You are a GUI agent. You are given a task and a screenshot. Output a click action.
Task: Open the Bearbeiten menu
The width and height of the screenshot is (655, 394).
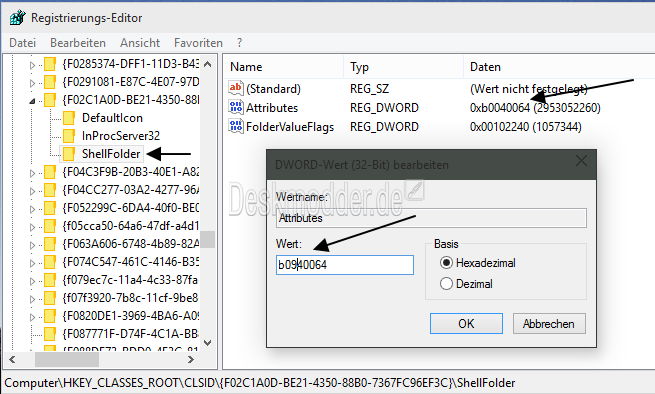[78, 43]
